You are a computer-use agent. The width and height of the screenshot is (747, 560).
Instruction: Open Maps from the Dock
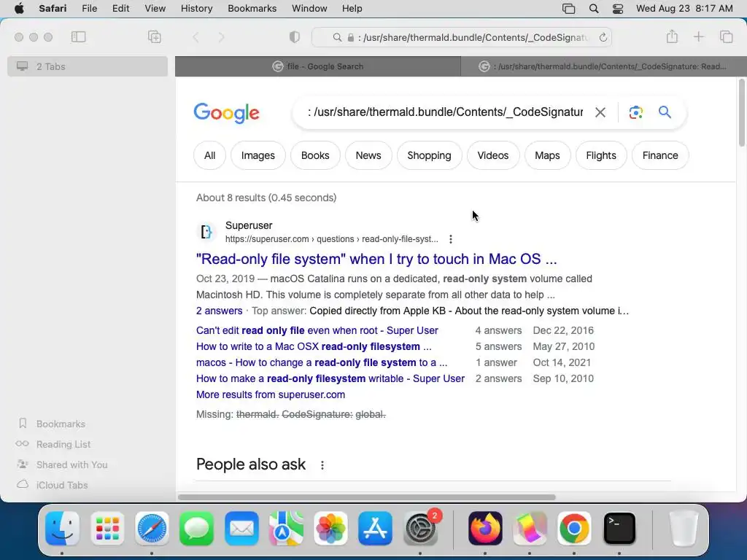[286, 528]
